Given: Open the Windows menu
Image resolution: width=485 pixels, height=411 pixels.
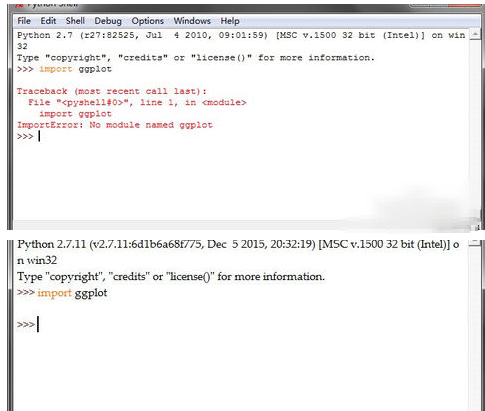Looking at the screenshot, I should tap(192, 21).
